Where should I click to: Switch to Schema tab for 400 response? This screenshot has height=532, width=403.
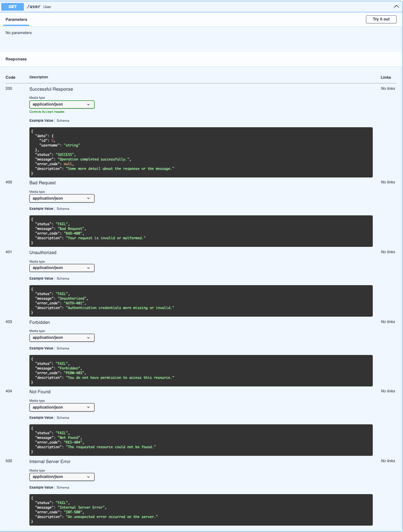tap(63, 209)
